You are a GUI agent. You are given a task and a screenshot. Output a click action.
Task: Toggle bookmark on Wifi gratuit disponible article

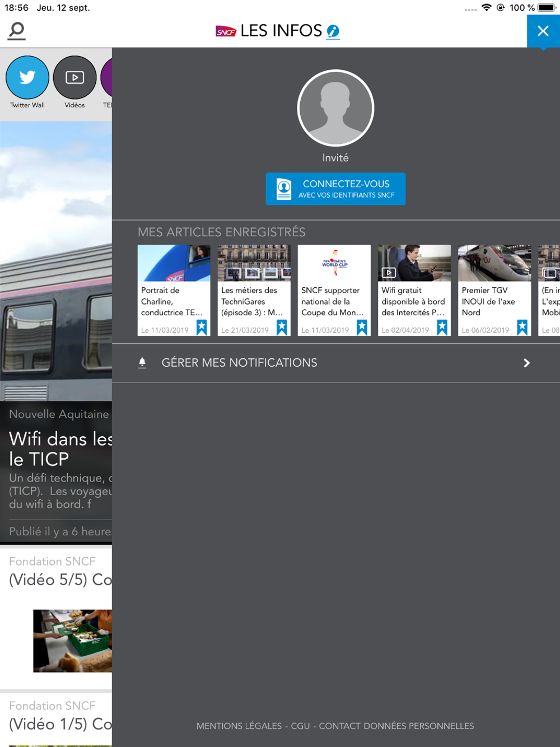click(x=442, y=327)
